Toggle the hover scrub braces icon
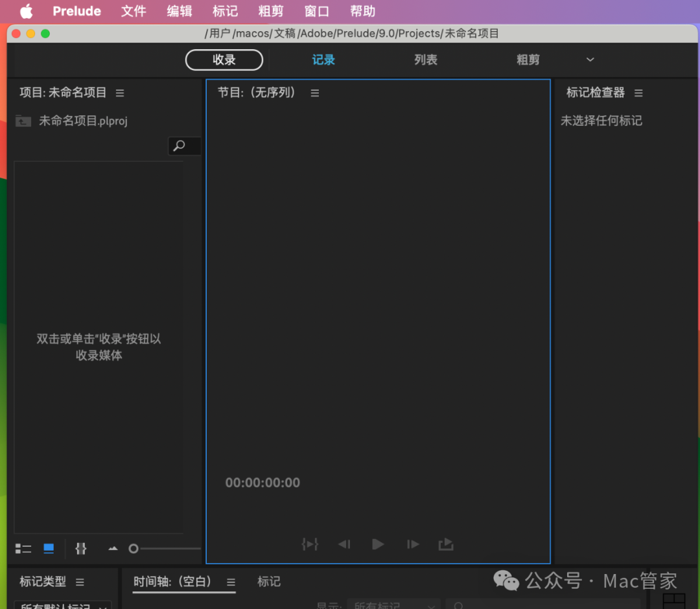Screen dimensions: 700x609 [x=80, y=548]
